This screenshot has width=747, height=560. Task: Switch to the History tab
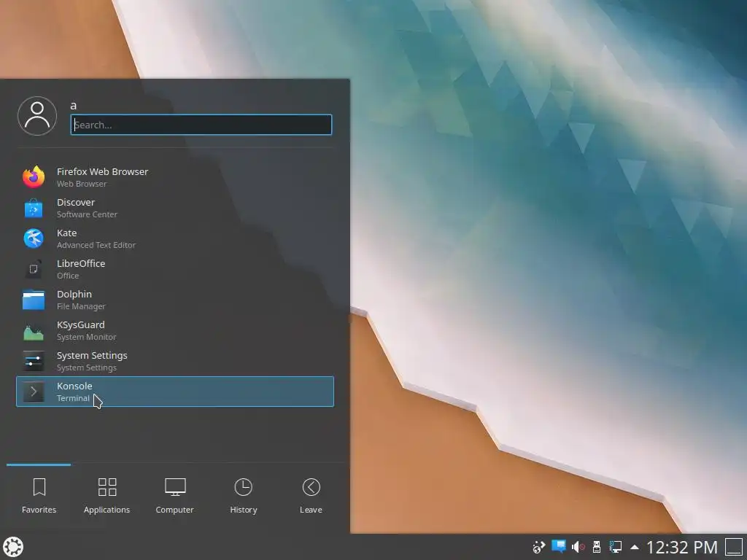pos(244,496)
